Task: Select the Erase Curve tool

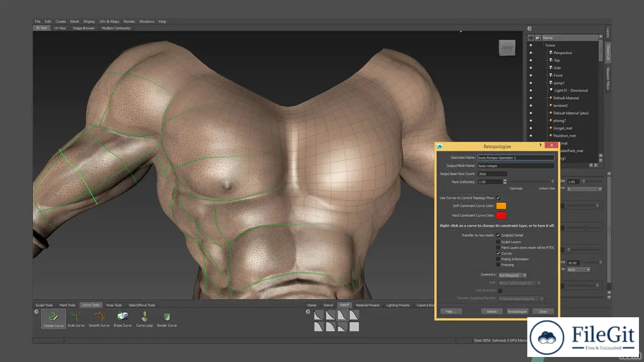Action: [x=123, y=319]
